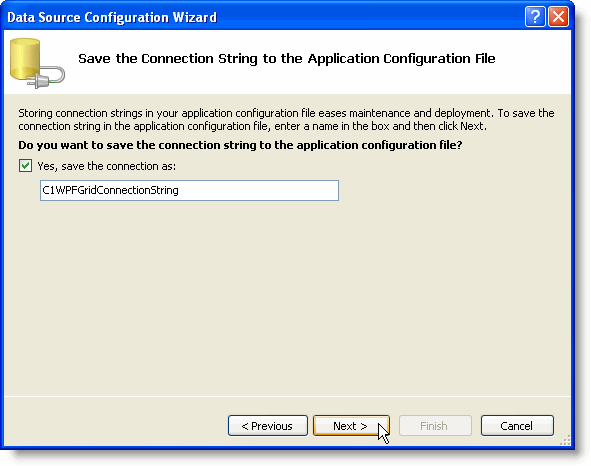Click the 'Yes, save the connection as:' label
Viewport: 591px width, 466px height.
coord(107,166)
